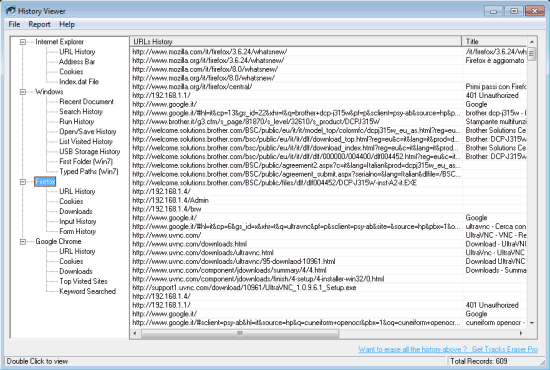Image resolution: width=550 pixels, height=370 pixels.
Task: Select Input History tree item
Action: point(78,222)
